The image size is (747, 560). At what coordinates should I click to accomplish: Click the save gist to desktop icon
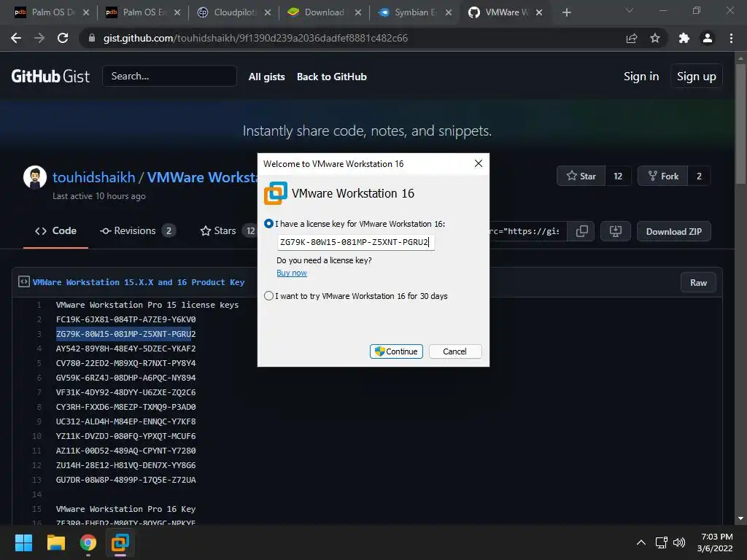616,231
